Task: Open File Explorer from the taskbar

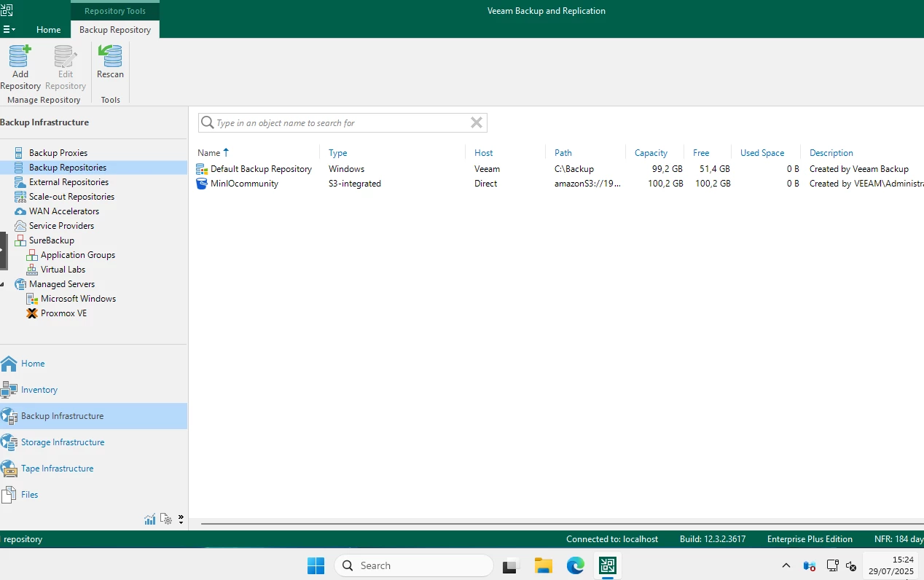Action: (x=543, y=565)
